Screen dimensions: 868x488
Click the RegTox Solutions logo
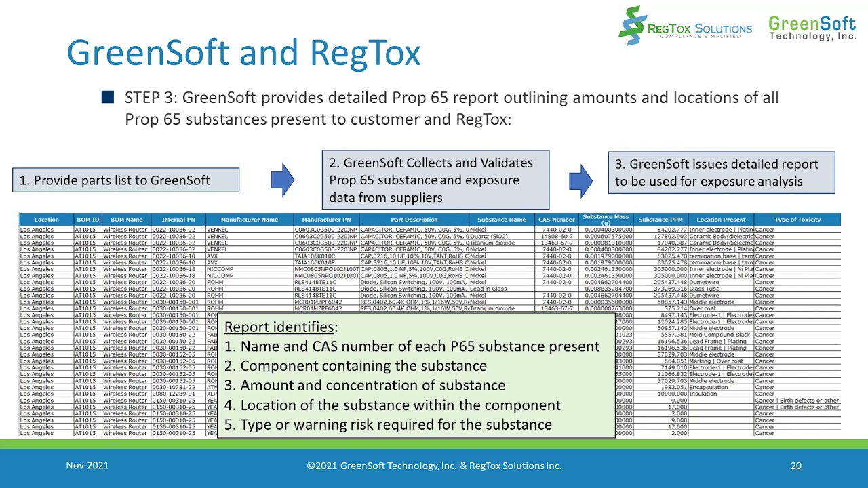tap(685, 26)
